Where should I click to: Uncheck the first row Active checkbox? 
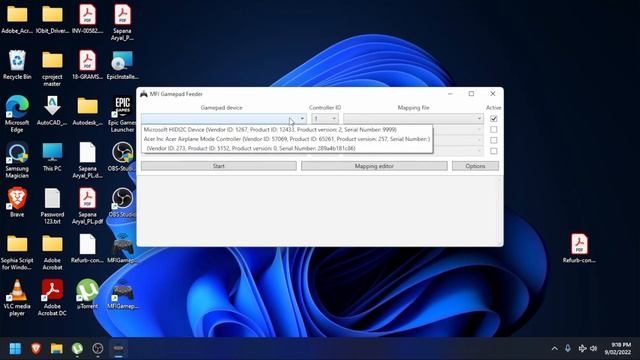click(x=493, y=118)
